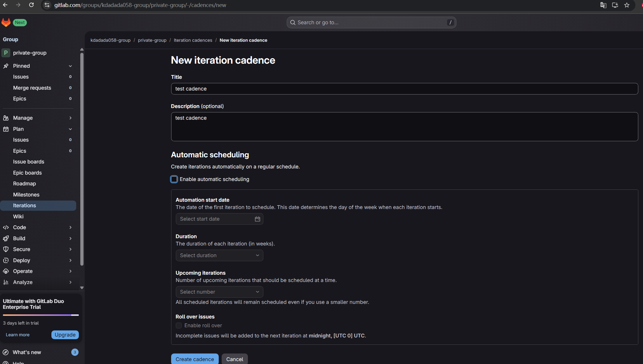This screenshot has height=364, width=643.
Task: Click the bookmark star icon in address bar
Action: (627, 5)
